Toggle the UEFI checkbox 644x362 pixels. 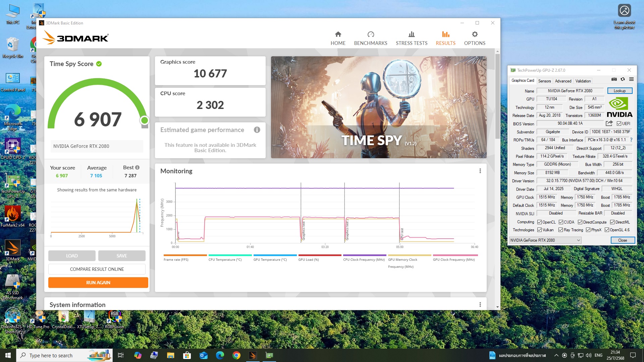[619, 124]
